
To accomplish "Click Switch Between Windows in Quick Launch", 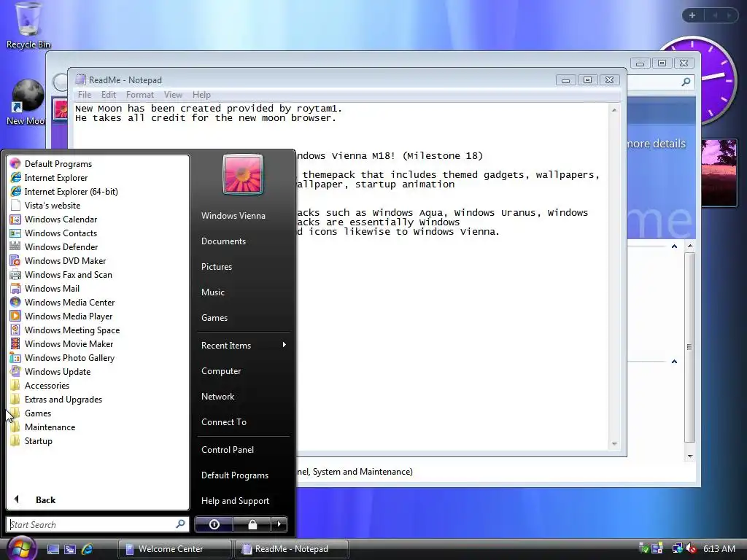I will coord(70,549).
